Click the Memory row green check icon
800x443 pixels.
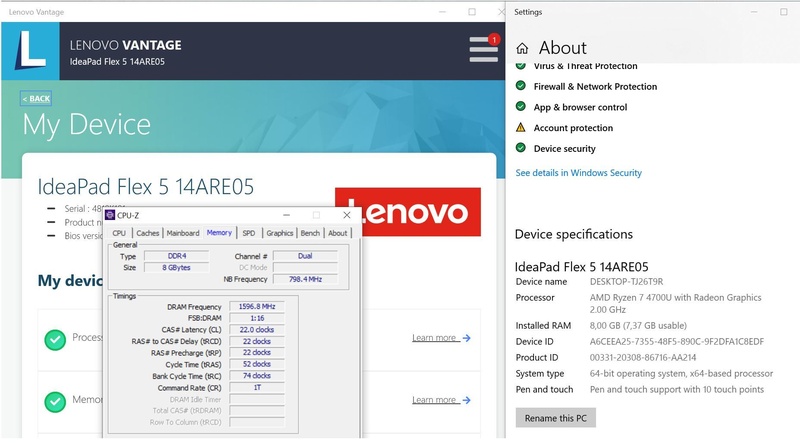55,402
